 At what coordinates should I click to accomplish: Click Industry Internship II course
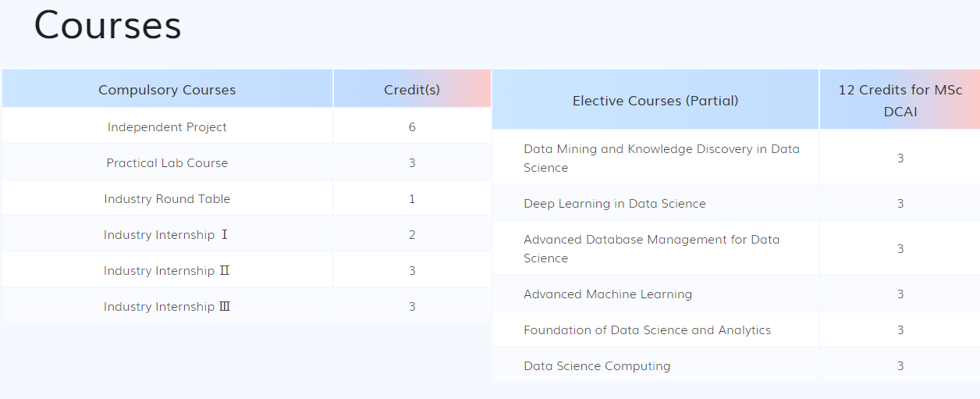[x=167, y=270]
